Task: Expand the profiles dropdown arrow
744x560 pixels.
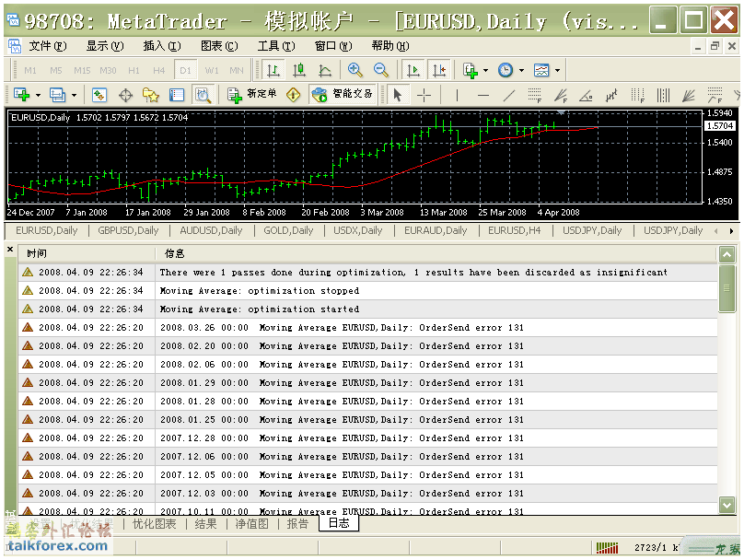Action: [74, 96]
